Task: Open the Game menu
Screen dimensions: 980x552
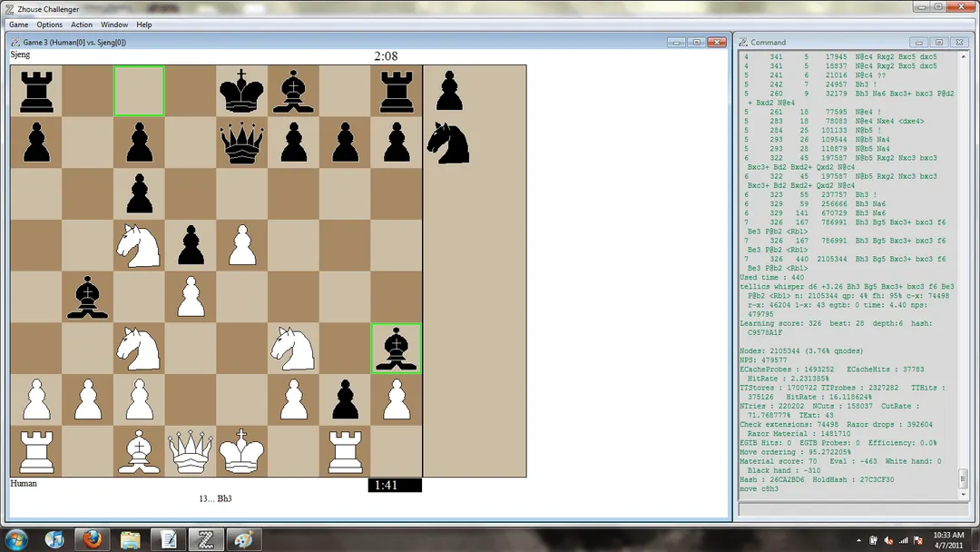Action: pos(19,25)
